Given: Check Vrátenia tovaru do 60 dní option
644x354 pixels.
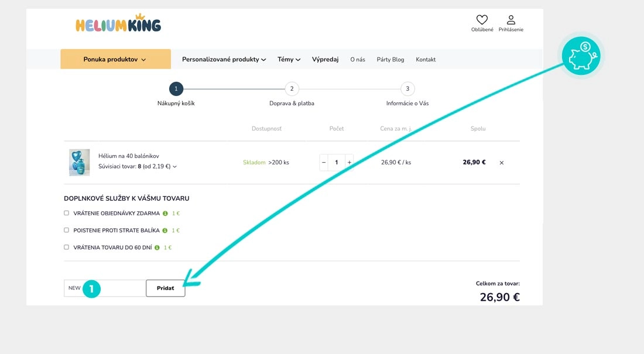Looking at the screenshot, I should pyautogui.click(x=67, y=247).
